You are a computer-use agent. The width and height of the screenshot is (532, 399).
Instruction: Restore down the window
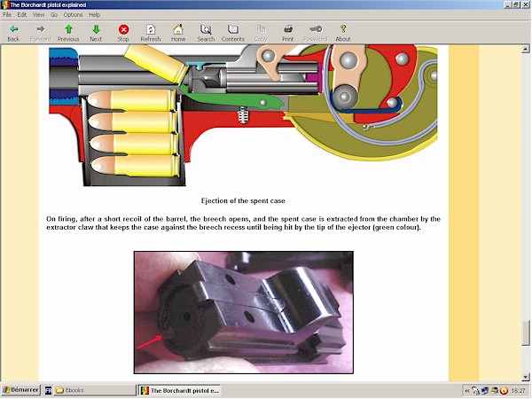coord(516,4)
